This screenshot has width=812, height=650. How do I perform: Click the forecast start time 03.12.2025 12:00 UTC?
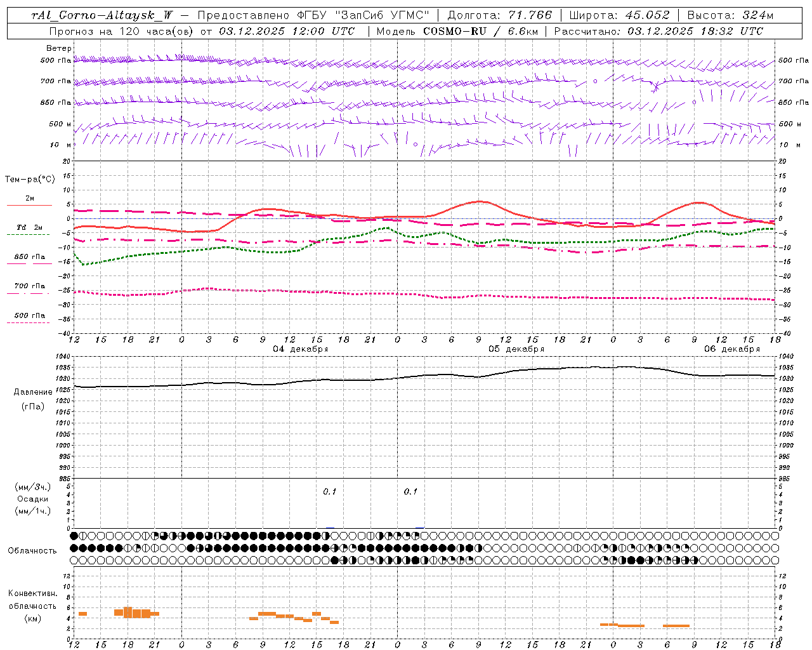(287, 31)
